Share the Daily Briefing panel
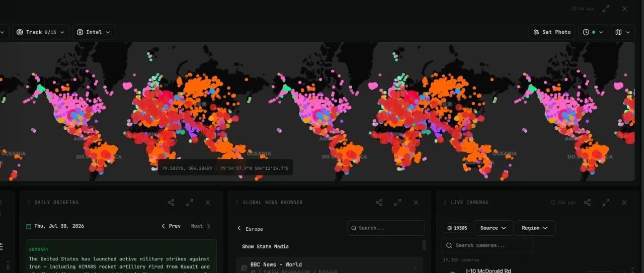This screenshot has width=644, height=273. coord(171,202)
